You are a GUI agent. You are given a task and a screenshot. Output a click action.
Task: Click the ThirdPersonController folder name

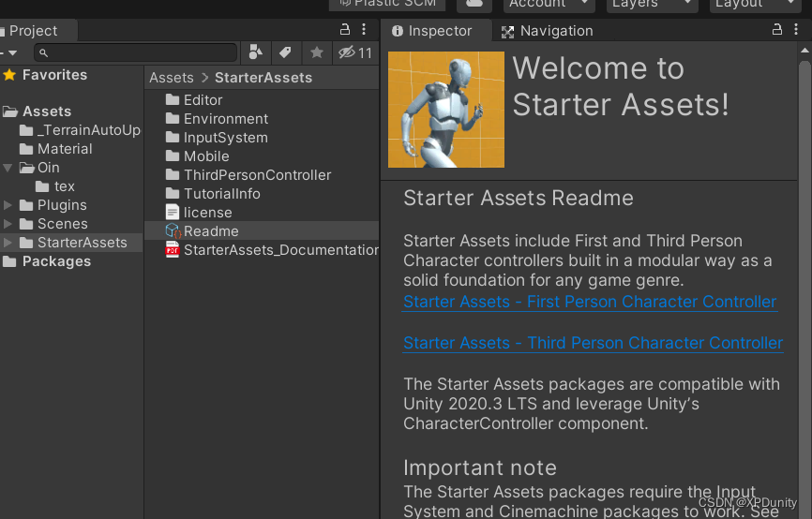(257, 175)
